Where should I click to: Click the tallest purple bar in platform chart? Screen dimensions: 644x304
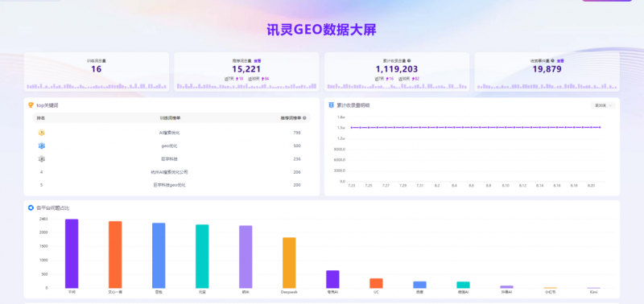(x=72, y=253)
